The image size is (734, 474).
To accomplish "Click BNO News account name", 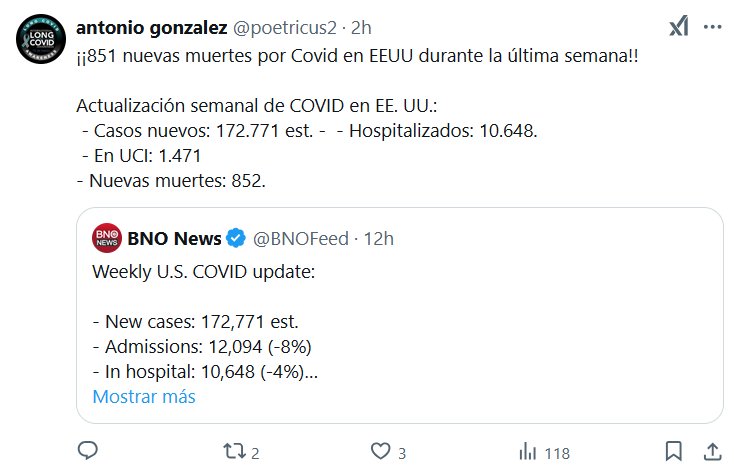I will 174,238.
